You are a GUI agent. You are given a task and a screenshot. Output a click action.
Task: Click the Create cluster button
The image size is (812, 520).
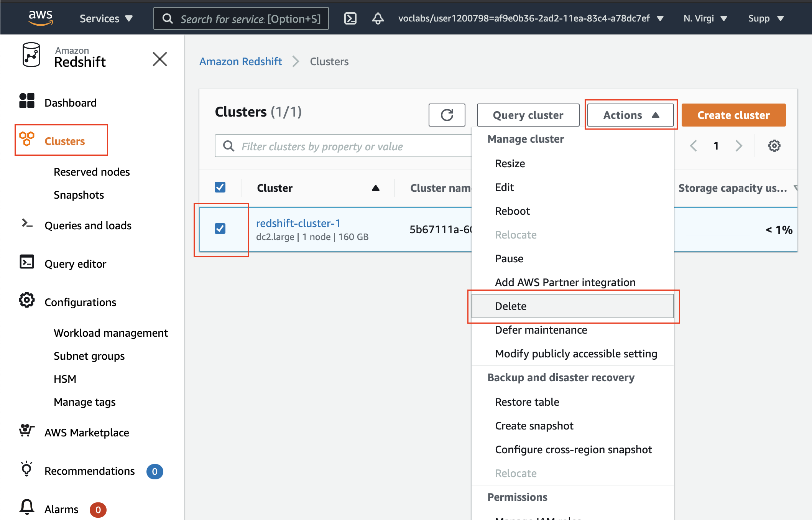733,115
